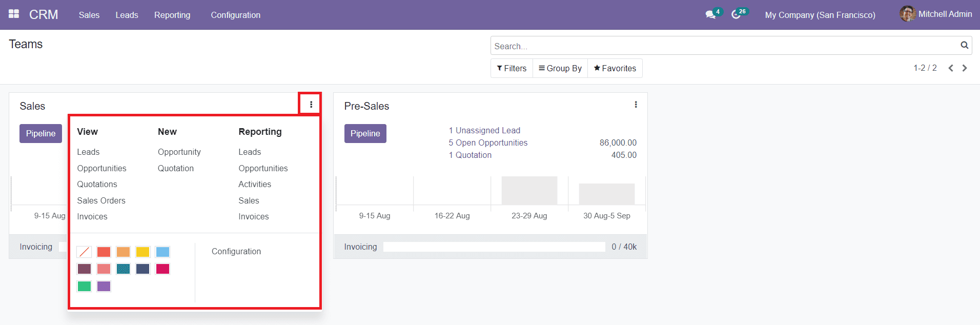The image size is (980, 325).
Task: Click into the Search input field
Action: tap(723, 46)
